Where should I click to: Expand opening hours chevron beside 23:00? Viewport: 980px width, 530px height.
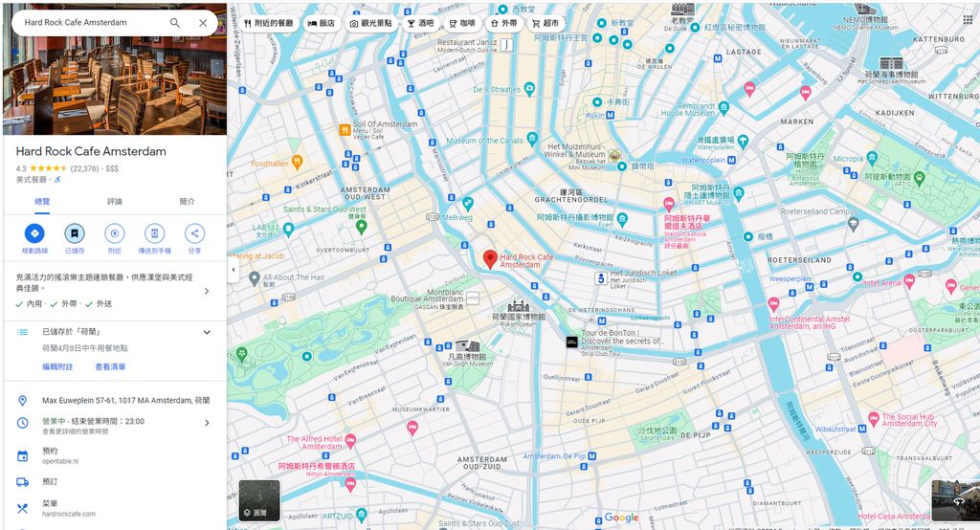coord(207,423)
